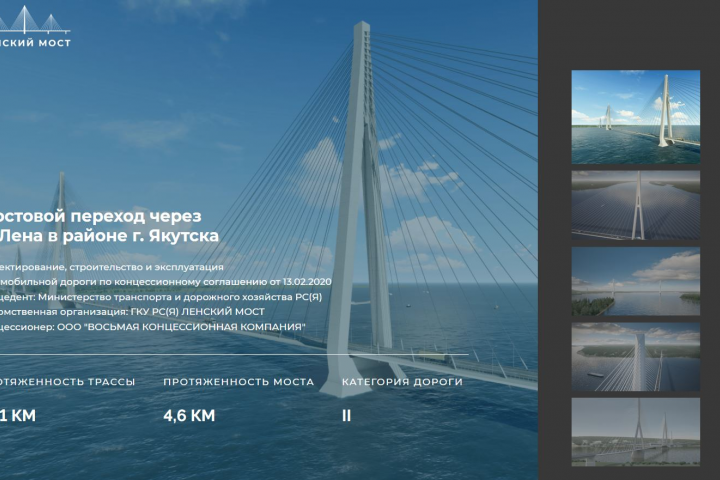Click line 'ГКУ РС(Я) ЛЕНСКИЙ МОСТ'
The width and height of the screenshot is (720, 480).
pyautogui.click(x=132, y=312)
